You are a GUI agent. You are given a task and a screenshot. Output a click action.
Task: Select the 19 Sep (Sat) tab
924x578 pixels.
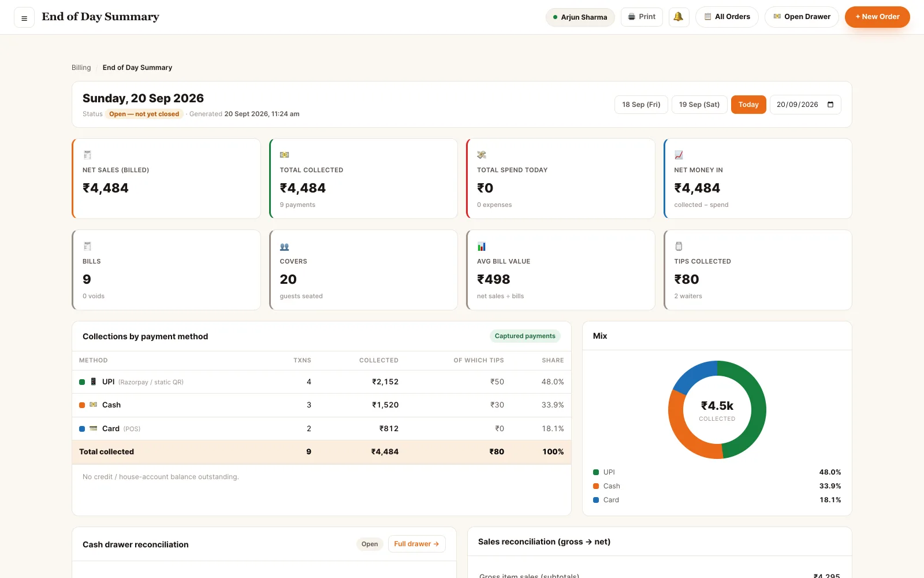point(699,105)
